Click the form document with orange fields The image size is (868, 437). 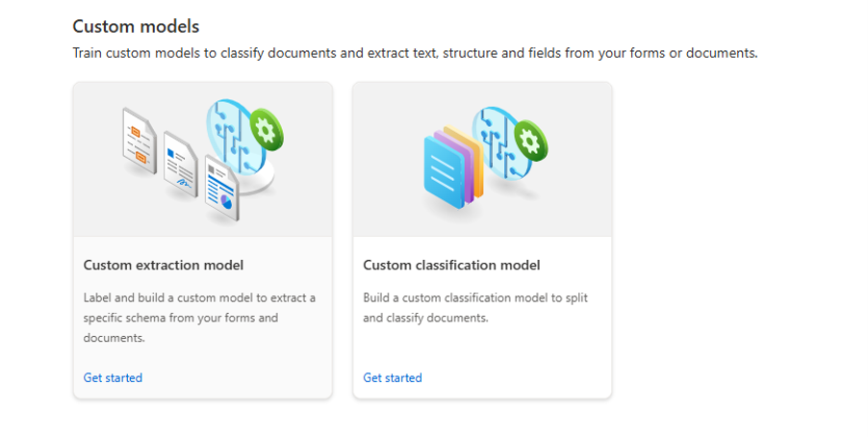coord(139,141)
